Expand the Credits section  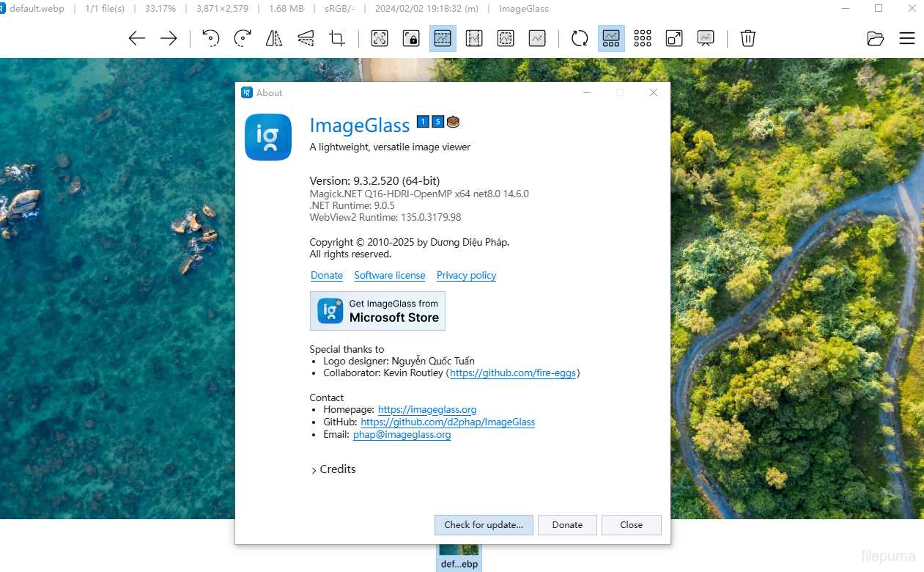pos(333,469)
